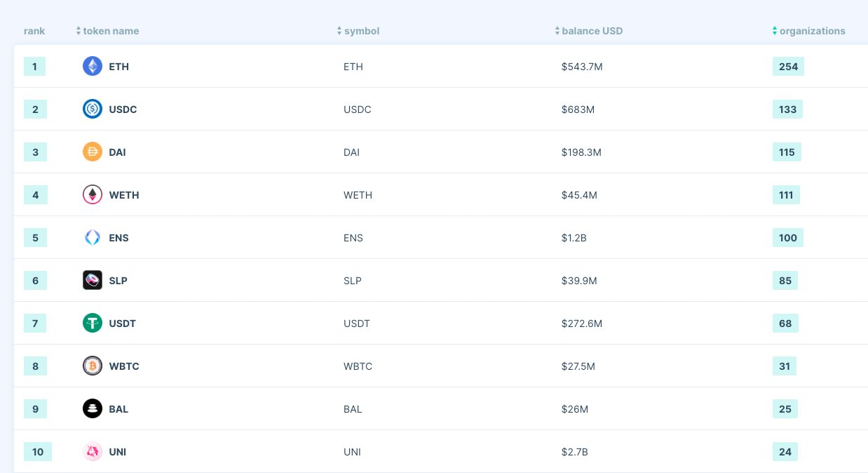
Task: Select the green USDT Tether icon
Action: (x=93, y=324)
